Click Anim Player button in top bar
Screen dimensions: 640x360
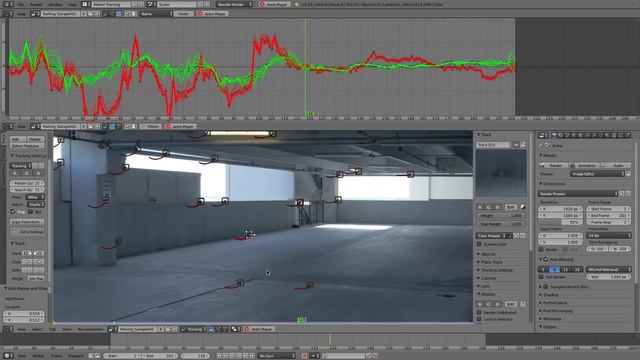274,4
